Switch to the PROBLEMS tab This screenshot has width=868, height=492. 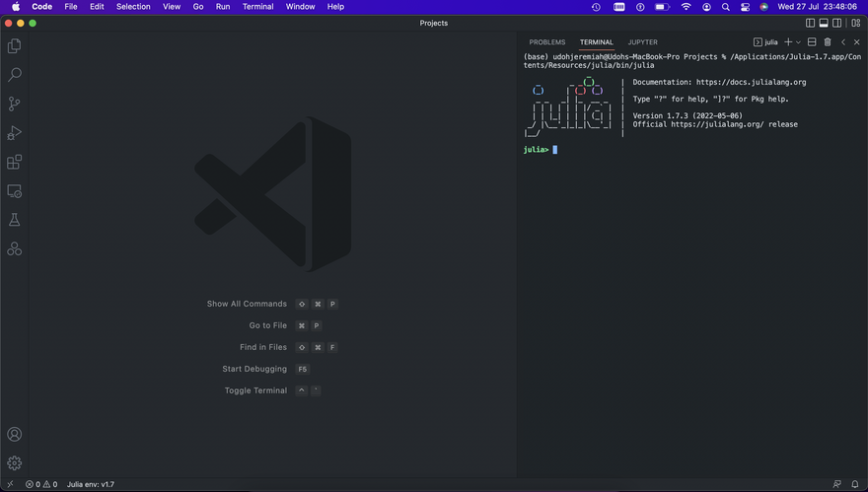click(x=546, y=42)
